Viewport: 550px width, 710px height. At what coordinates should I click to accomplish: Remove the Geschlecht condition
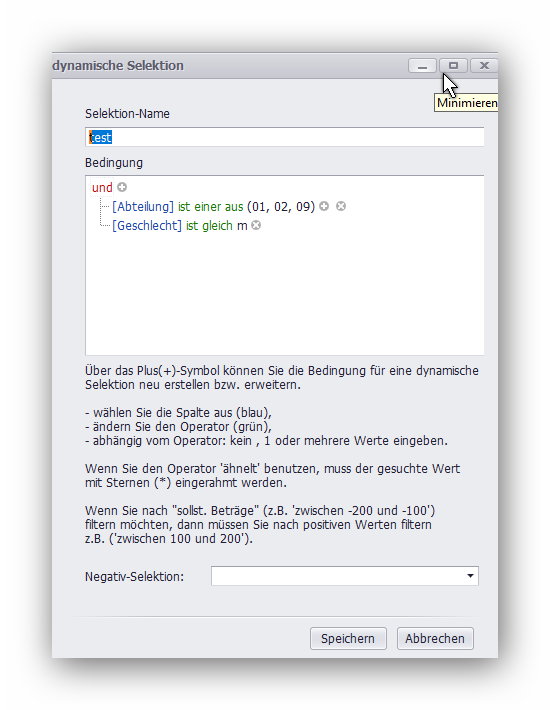pyautogui.click(x=256, y=225)
